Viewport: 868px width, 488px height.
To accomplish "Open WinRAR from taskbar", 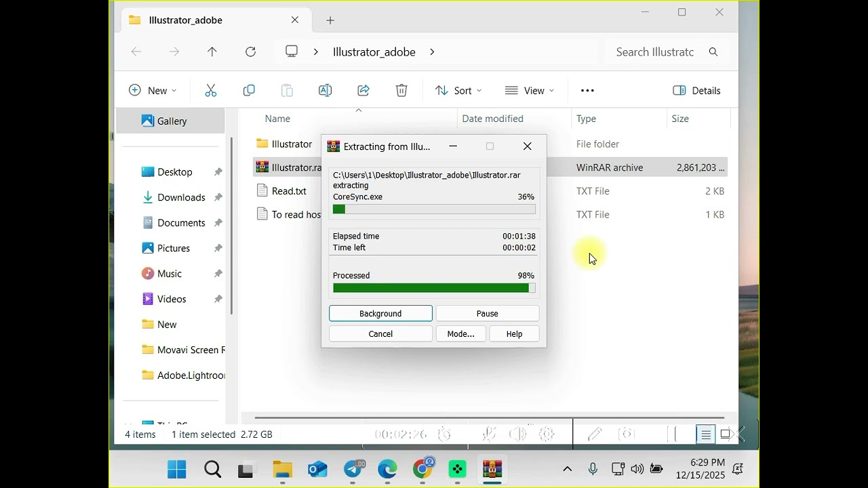I will point(492,469).
